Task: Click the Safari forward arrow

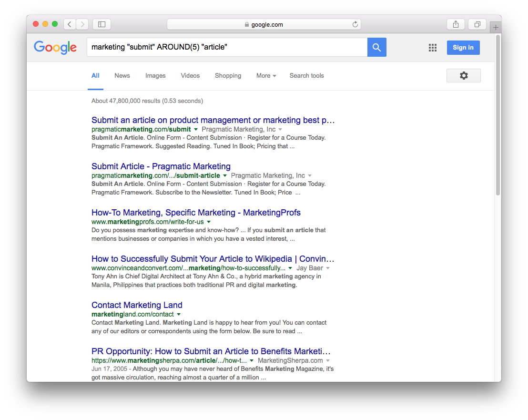Action: (x=82, y=24)
